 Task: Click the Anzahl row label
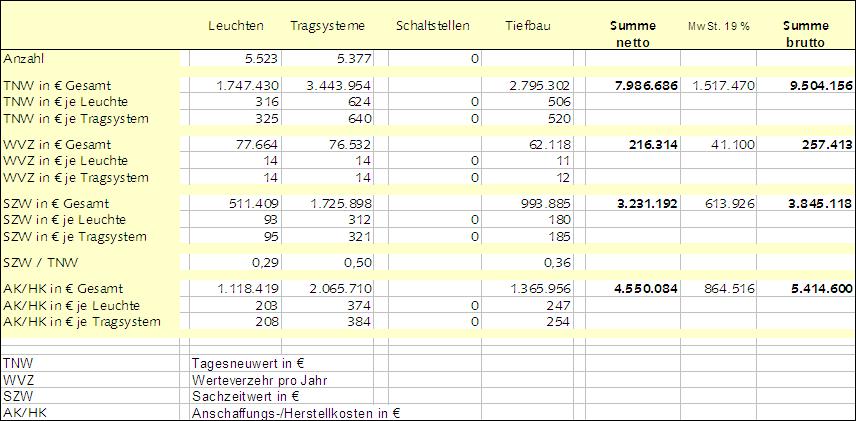point(21,58)
